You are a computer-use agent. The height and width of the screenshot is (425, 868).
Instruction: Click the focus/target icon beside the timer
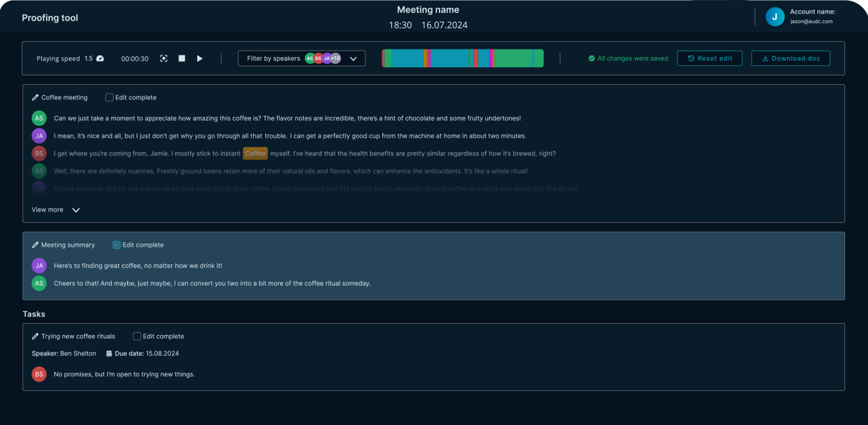164,58
